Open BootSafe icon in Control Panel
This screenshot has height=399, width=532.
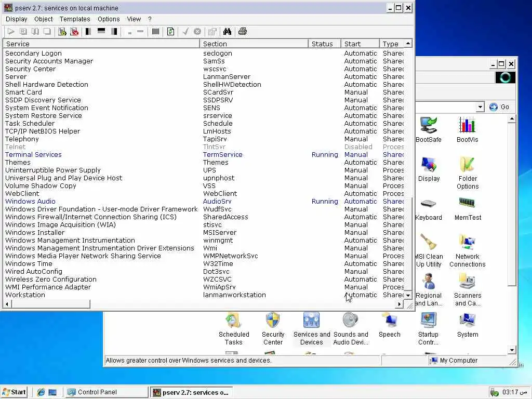point(429,129)
